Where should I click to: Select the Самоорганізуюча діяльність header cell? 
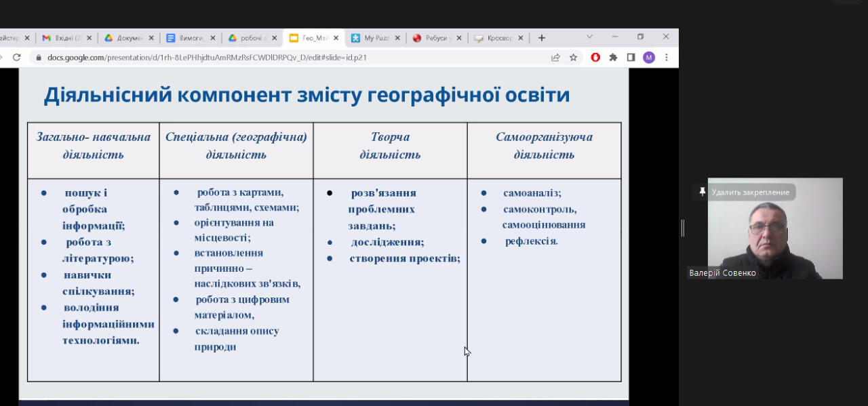pos(544,150)
